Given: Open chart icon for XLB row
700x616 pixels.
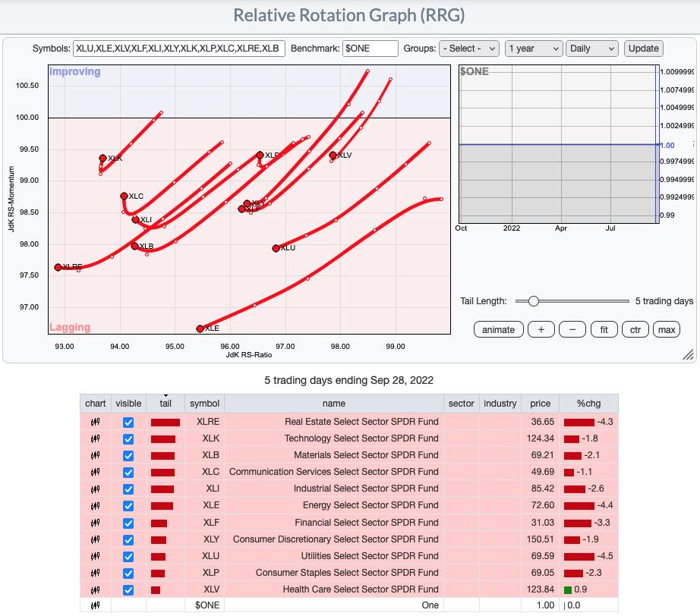Looking at the screenshot, I should pyautogui.click(x=95, y=455).
